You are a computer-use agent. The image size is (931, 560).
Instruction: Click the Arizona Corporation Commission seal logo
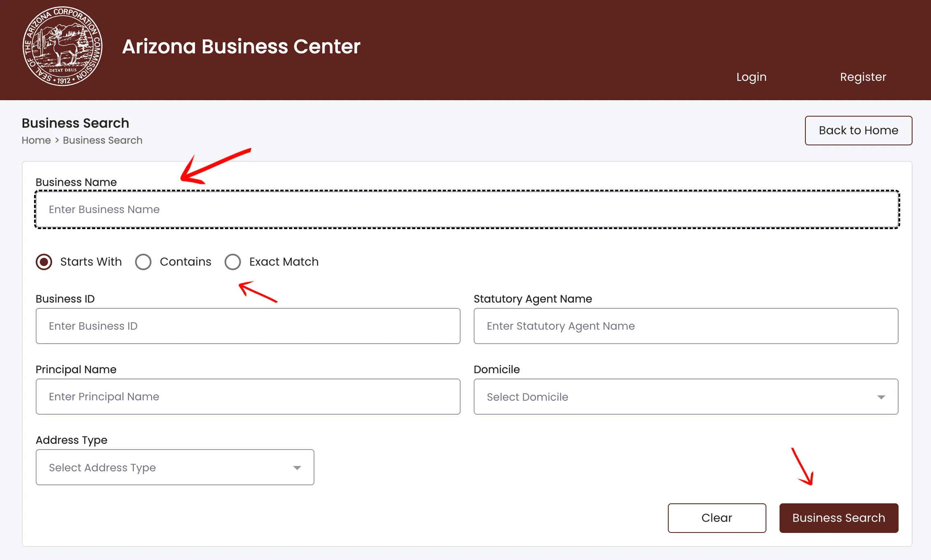(x=62, y=46)
